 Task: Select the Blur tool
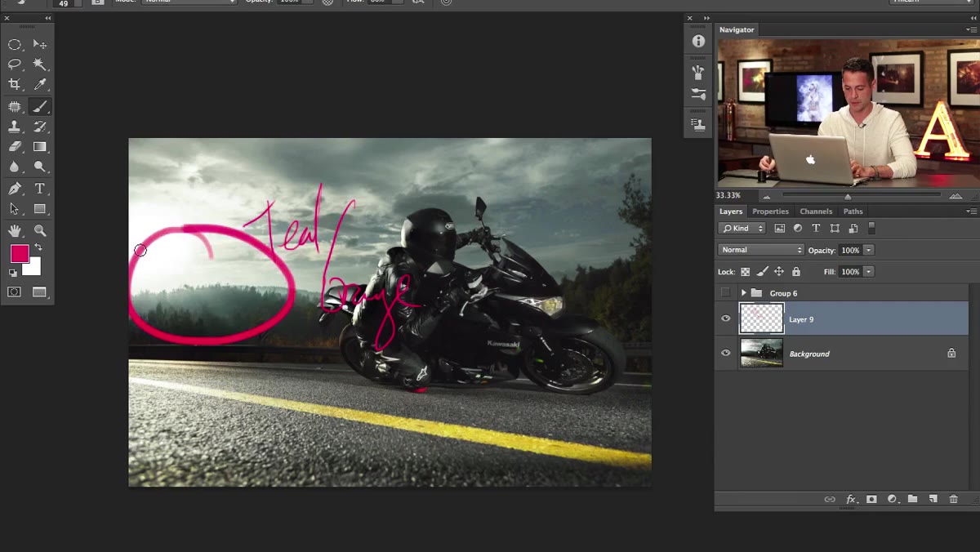(x=15, y=167)
